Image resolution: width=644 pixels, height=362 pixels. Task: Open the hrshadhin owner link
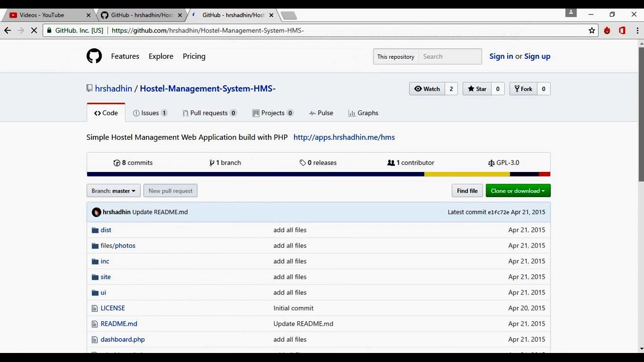[114, 88]
